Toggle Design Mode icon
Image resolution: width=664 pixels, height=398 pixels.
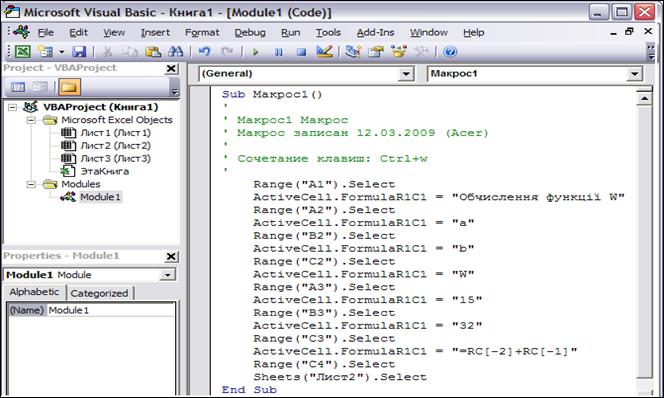pos(324,52)
